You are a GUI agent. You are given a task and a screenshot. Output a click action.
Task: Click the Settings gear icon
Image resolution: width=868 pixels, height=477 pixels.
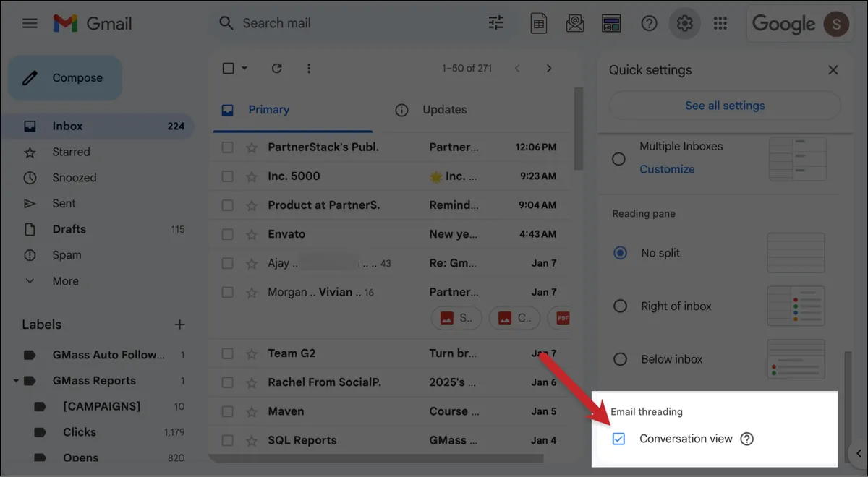pos(684,23)
